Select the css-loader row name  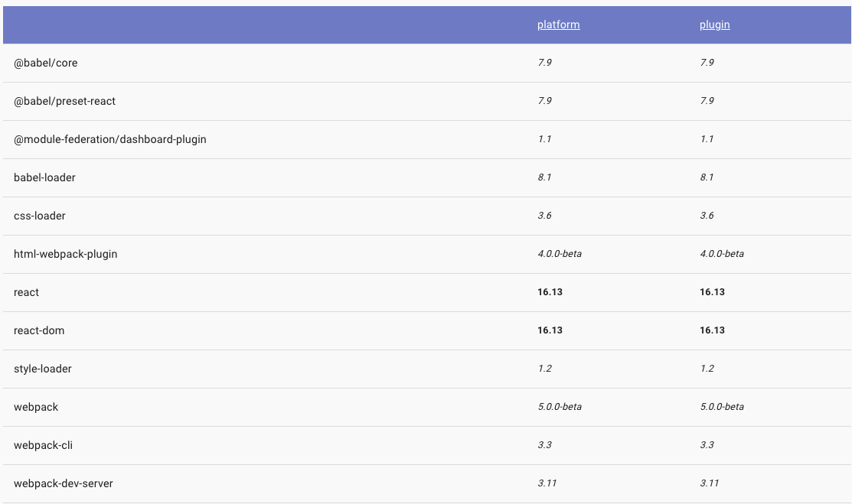pos(40,216)
